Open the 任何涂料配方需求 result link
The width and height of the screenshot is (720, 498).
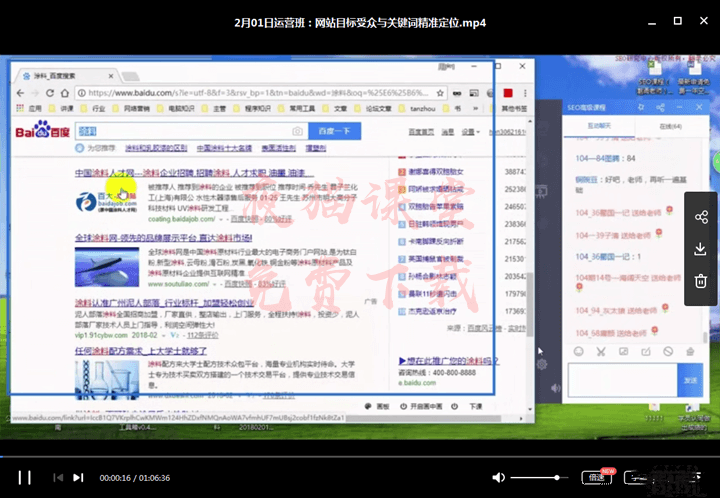[141, 351]
